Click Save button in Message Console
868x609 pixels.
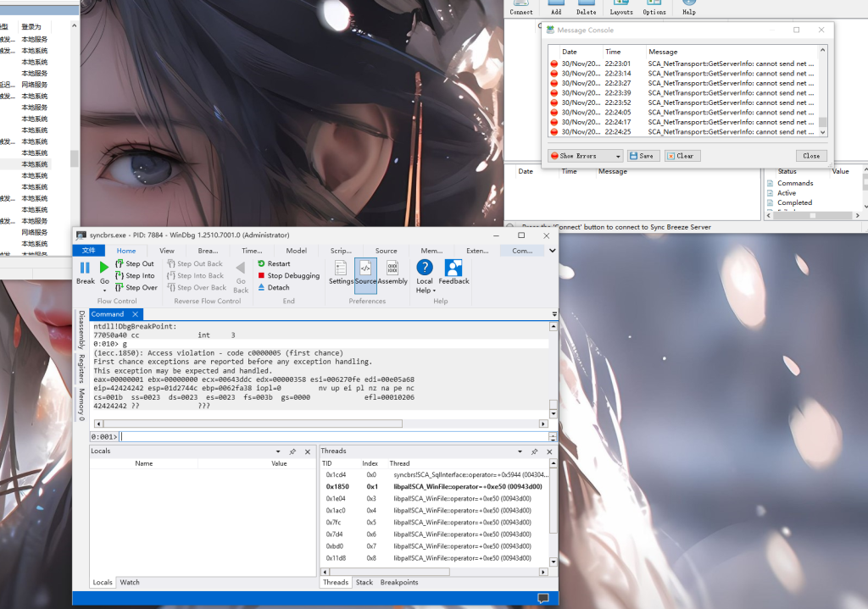point(643,156)
